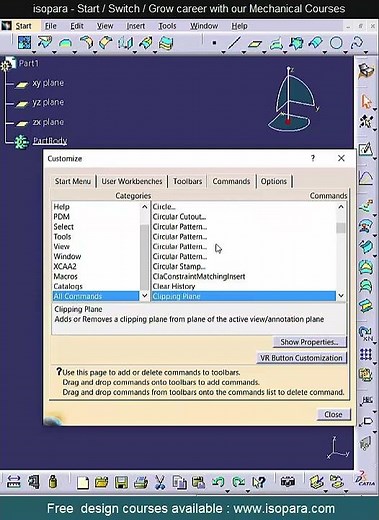Screen dimensions: 379x520
Task: Open the Tools menu
Action: tap(167, 26)
